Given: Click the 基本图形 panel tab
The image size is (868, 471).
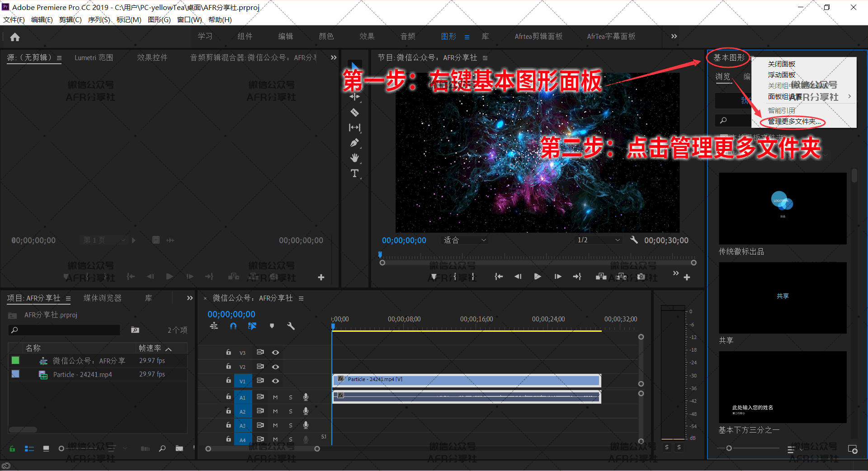Looking at the screenshot, I should (729, 57).
